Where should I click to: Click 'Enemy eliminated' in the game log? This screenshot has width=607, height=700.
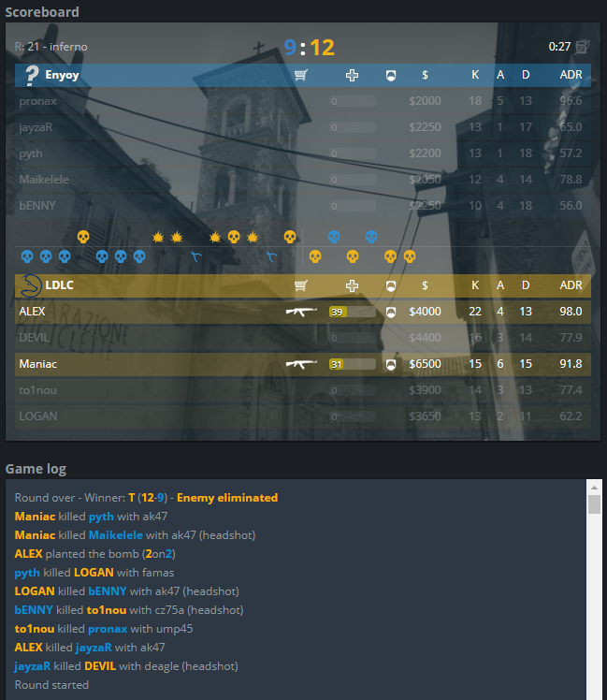[227, 497]
